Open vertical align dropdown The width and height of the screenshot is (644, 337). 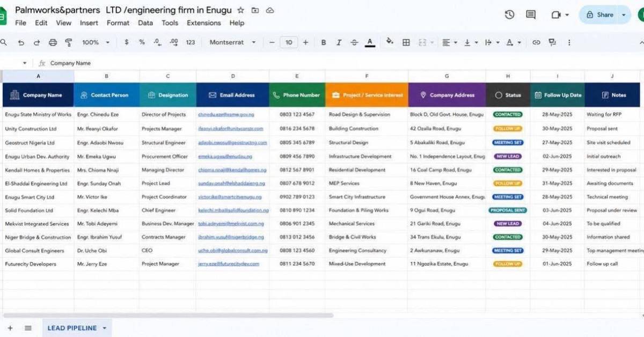click(471, 42)
